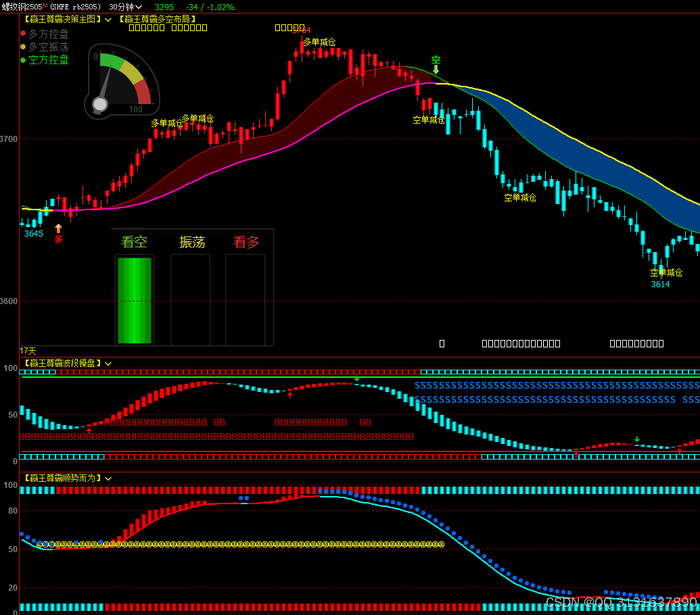Click the 霸王尊霸多空布局 indicator title

tap(157, 19)
